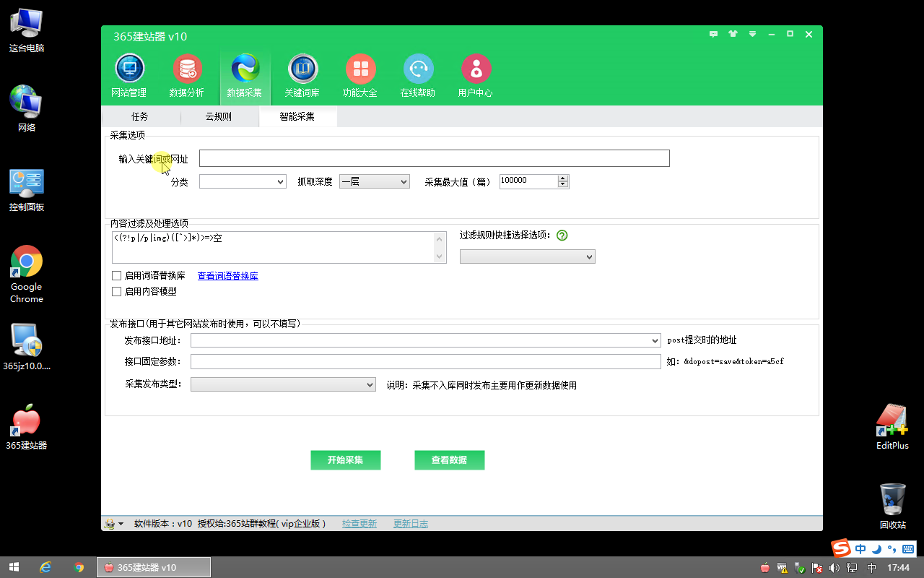This screenshot has width=924, height=578.
Task: Click the Sogou input method S icon
Action: tap(840, 548)
